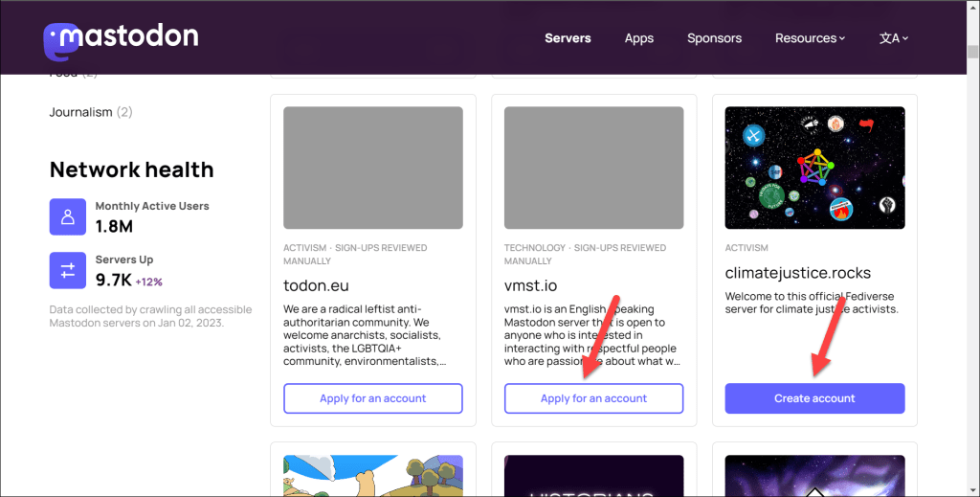Click the ACTIVISM tag on todon.eu card
Screen dimensions: 980x497
click(304, 248)
